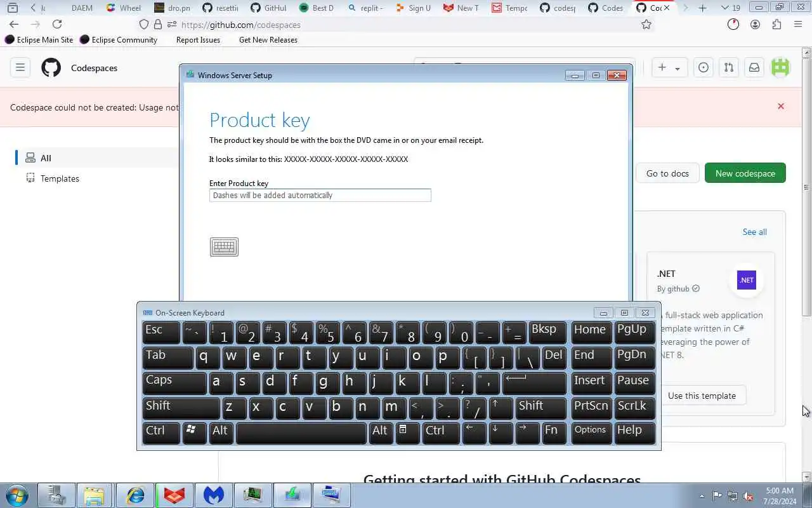The height and width of the screenshot is (508, 812).
Task: Open the file explorer taskbar icon
Action: pyautogui.click(x=94, y=495)
